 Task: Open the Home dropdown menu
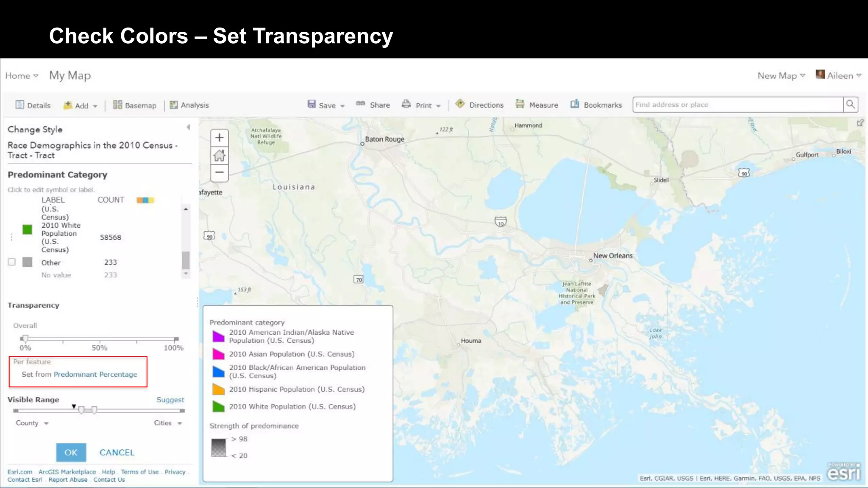coord(22,76)
